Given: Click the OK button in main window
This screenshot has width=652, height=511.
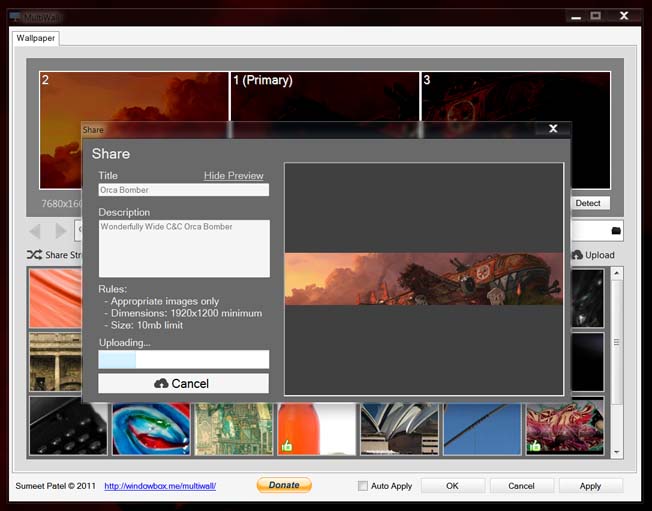Looking at the screenshot, I should coord(452,486).
